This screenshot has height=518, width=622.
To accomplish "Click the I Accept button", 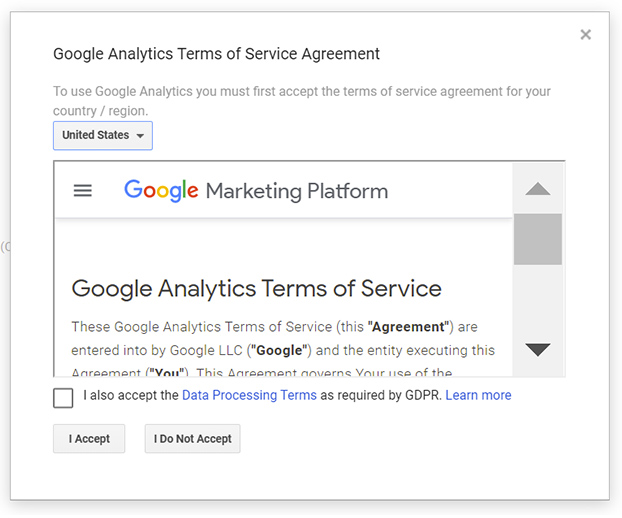I will (89, 439).
